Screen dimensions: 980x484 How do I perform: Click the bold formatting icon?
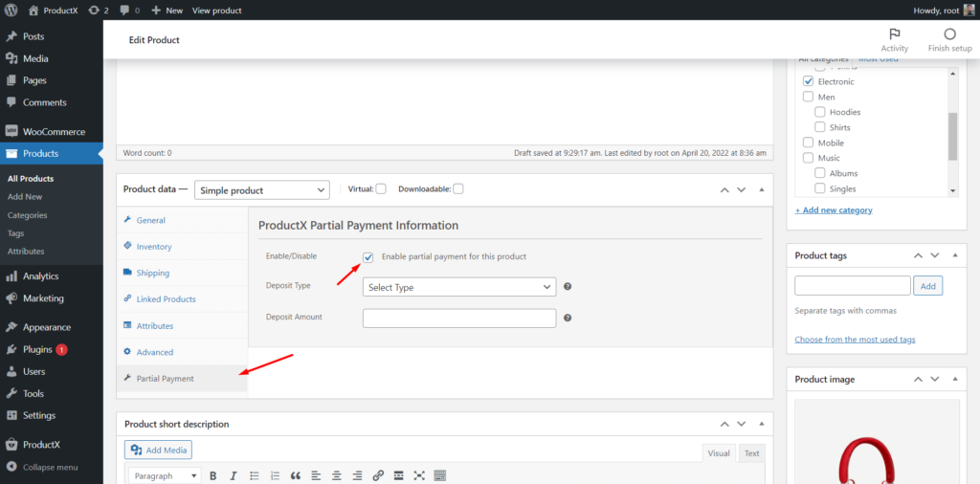212,476
